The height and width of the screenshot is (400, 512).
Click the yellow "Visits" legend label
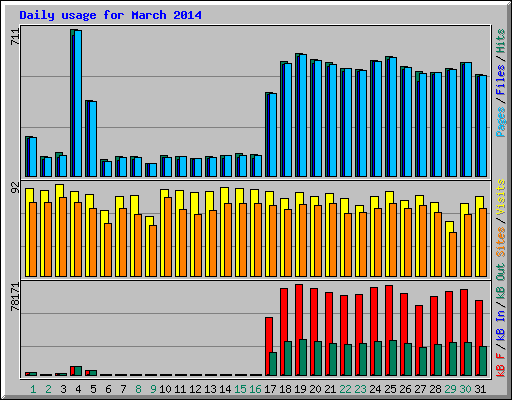pyautogui.click(x=501, y=197)
